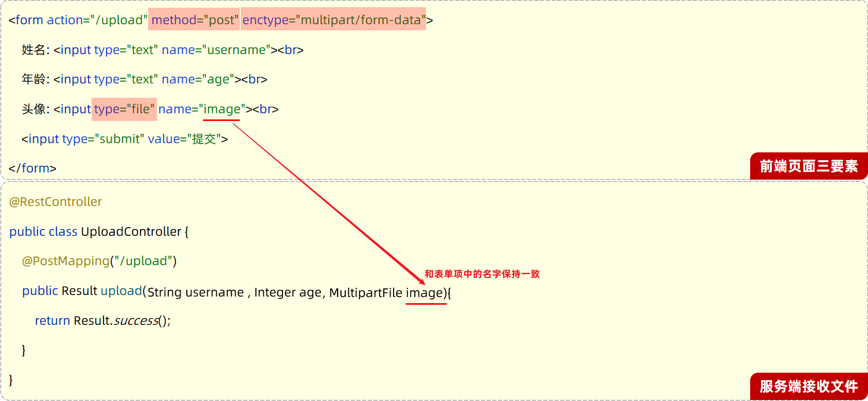This screenshot has width=868, height=401.
Task: Click the 服务端接收文件 red label
Action: pyautogui.click(x=809, y=387)
